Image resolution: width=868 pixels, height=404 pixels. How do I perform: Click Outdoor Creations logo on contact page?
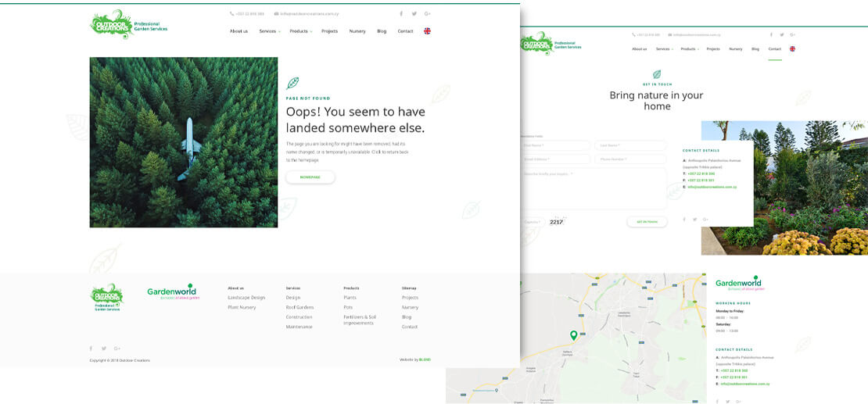pos(551,45)
